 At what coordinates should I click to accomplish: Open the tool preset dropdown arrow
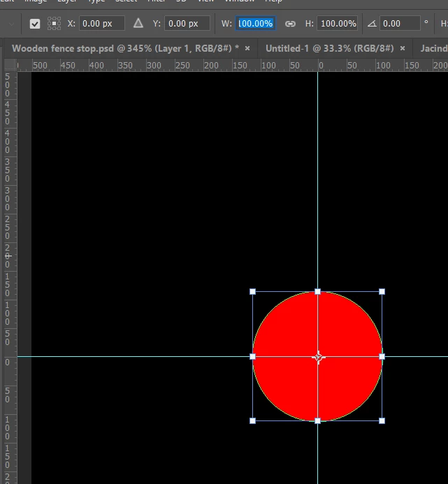pyautogui.click(x=11, y=24)
